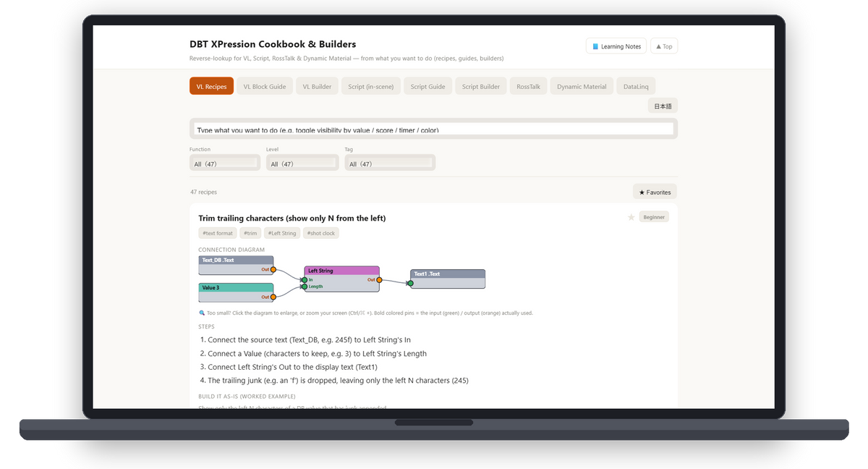
Task: Go to Script (in-scene) tab
Action: pos(371,86)
